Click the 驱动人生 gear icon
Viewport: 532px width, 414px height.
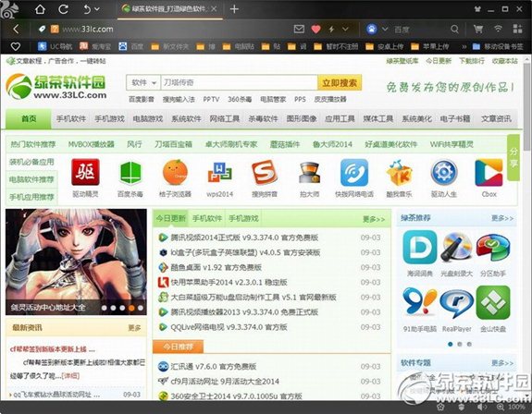coord(444,172)
